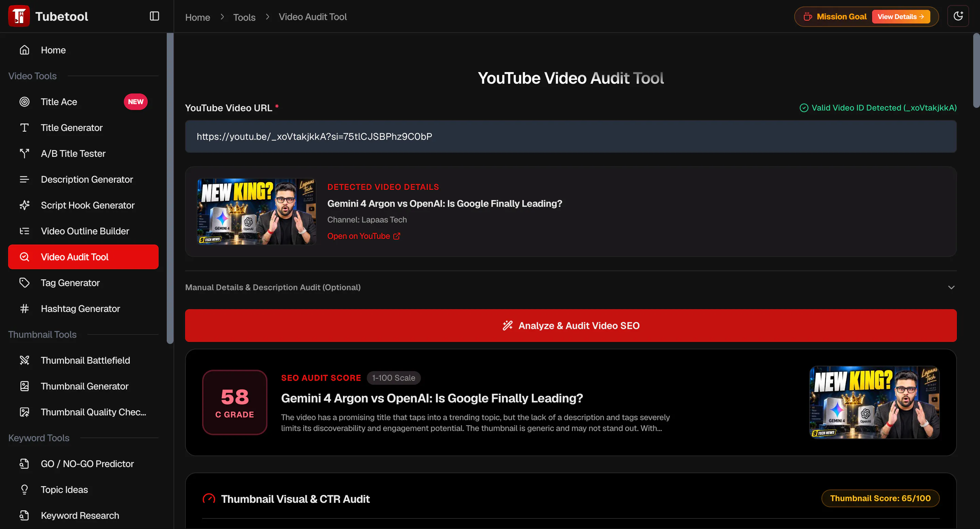This screenshot has width=980, height=529.
Task: Click Thumbnail Score: 65/100 badge
Action: coord(880,499)
